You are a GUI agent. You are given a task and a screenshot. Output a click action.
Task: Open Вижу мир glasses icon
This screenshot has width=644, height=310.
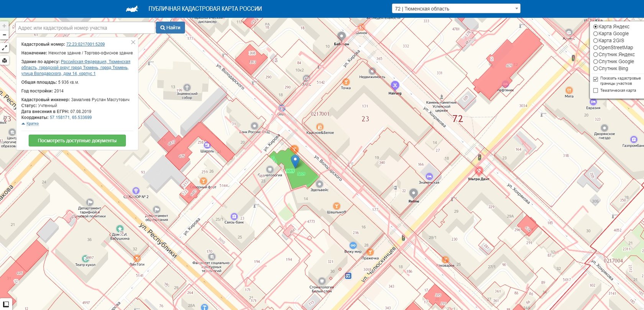coord(353,245)
